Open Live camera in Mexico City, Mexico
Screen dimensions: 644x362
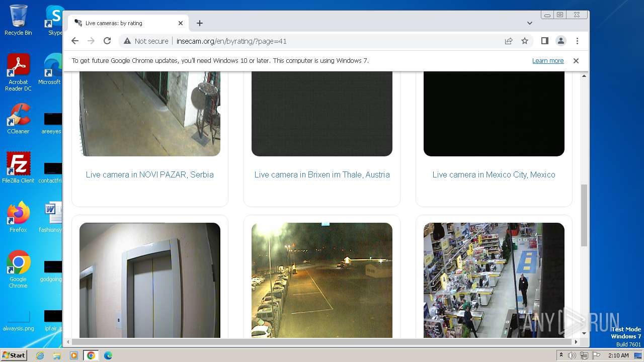(494, 174)
